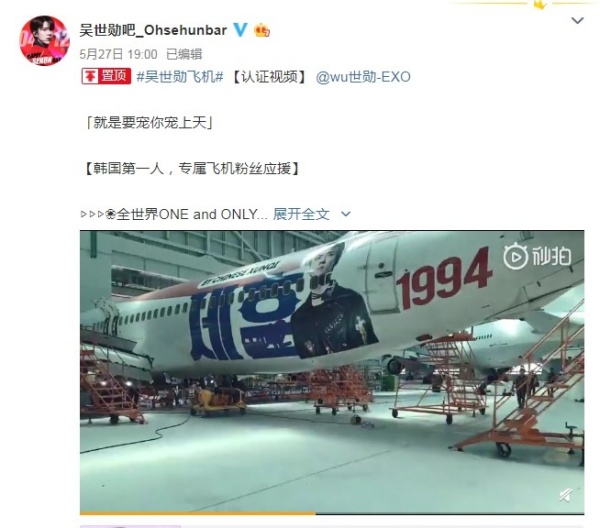The height and width of the screenshot is (528, 600).
Task: Open the @wu世勋-EXO mention link
Action: click(363, 77)
